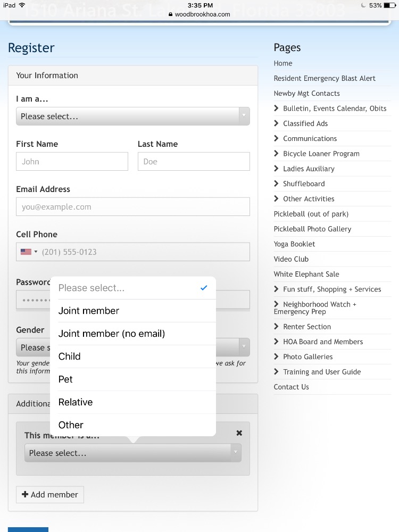Open the US flag country code selector
Viewport: 399px width, 532px height.
click(29, 252)
